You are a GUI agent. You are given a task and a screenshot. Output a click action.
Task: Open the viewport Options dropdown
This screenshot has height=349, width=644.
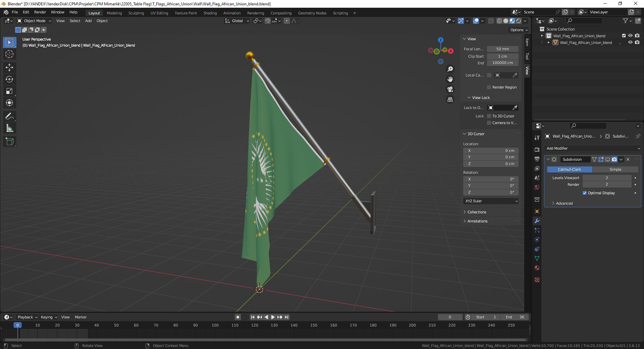click(519, 30)
